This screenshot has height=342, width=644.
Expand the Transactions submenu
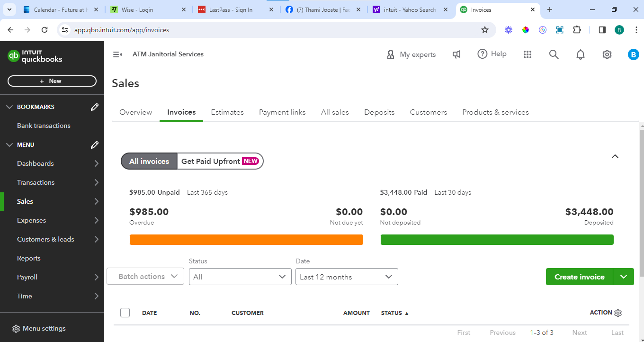97,182
